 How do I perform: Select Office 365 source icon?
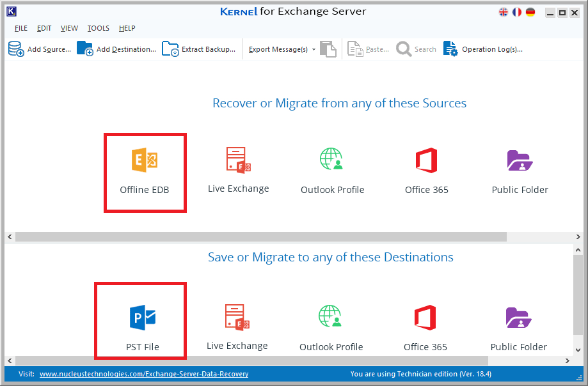426,160
